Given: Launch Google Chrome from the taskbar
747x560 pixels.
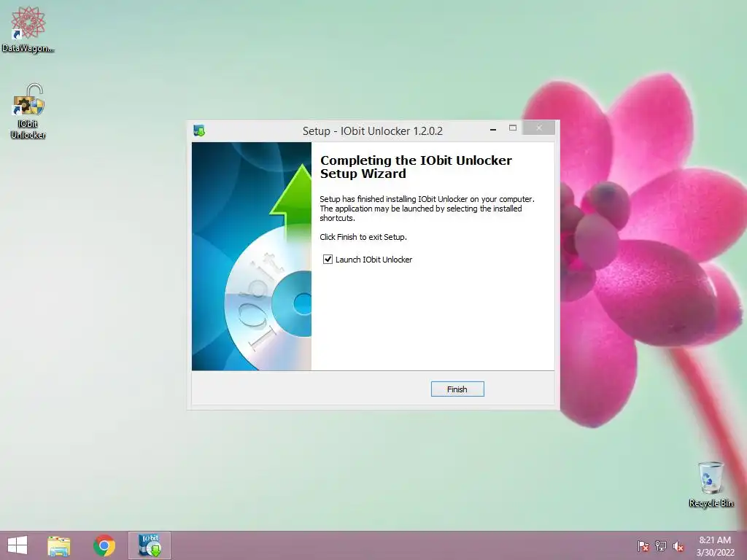Looking at the screenshot, I should pos(104,545).
